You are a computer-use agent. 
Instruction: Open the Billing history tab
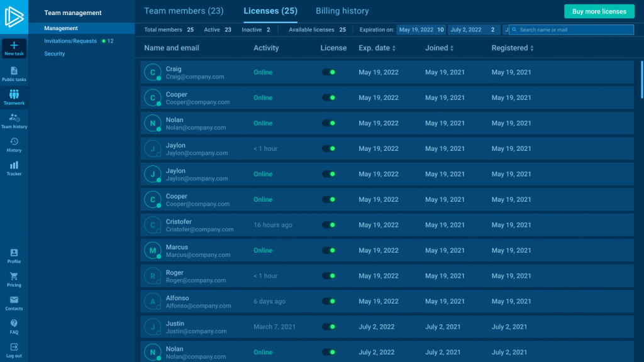coord(342,11)
